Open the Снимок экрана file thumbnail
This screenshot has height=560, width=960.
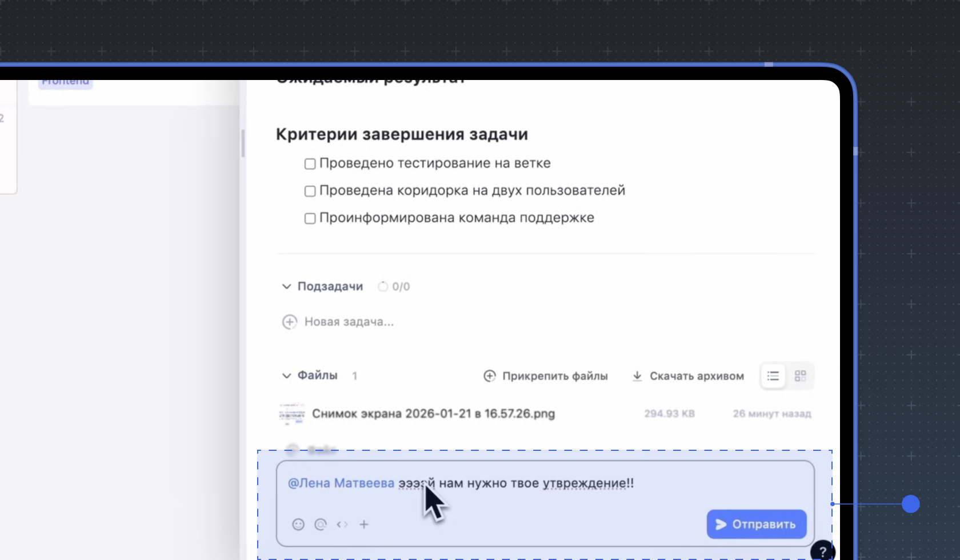pos(292,414)
